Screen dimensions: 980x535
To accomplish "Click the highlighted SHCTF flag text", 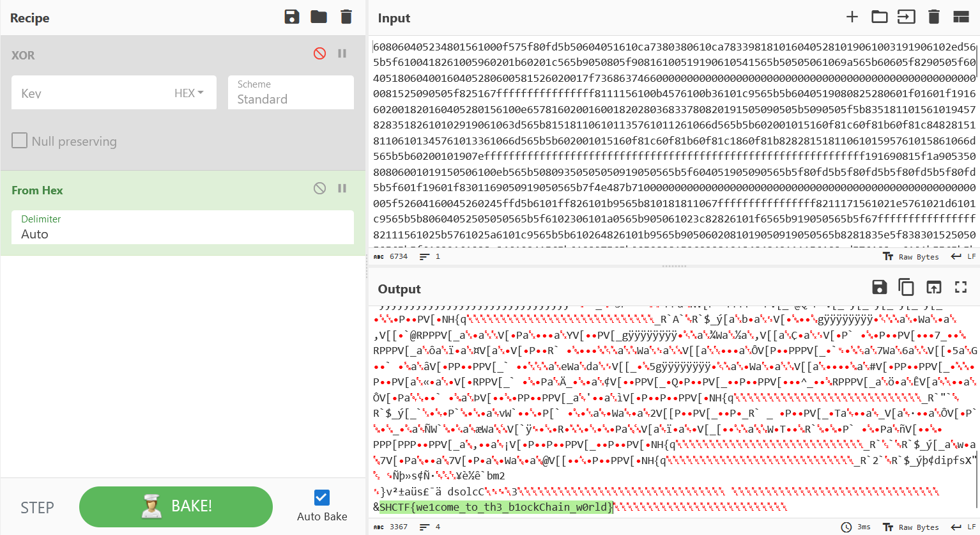I will pyautogui.click(x=496, y=507).
